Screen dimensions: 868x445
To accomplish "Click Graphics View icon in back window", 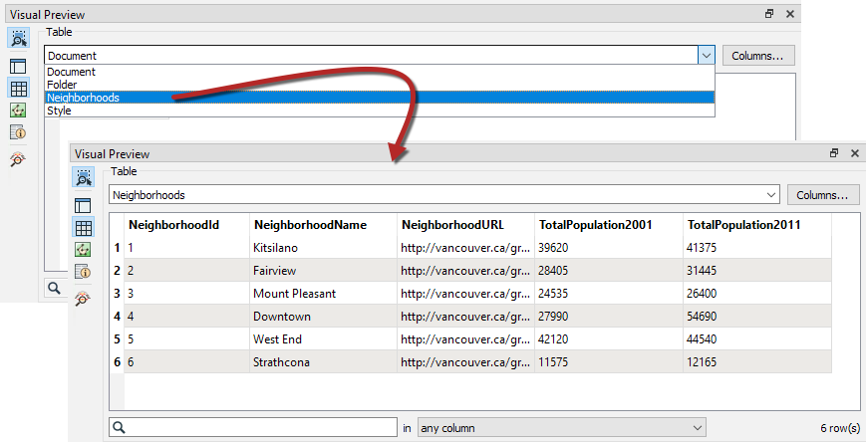I will (18, 111).
